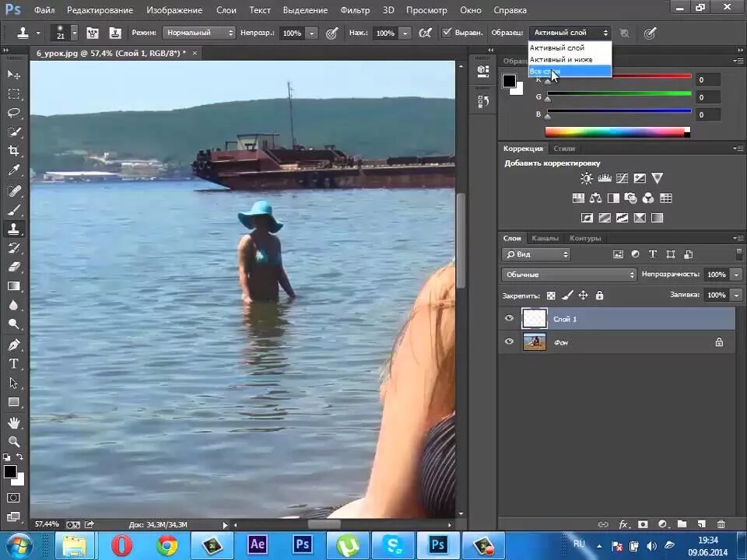Add a Color Balance adjustment
Screen dimensions: 747x560
(x=595, y=198)
